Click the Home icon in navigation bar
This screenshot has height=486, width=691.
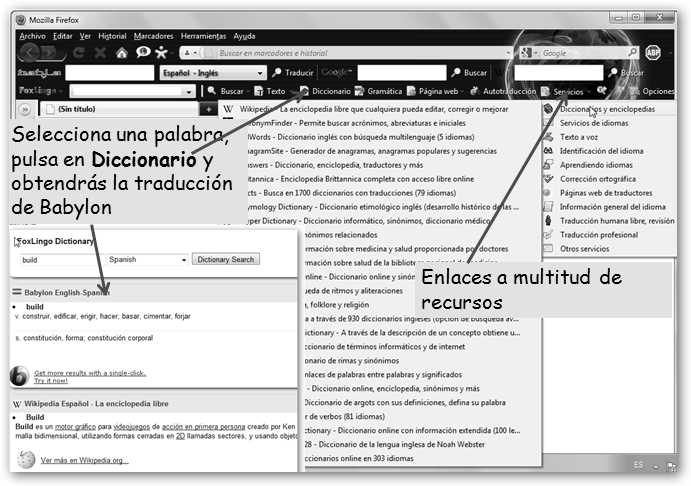120,52
